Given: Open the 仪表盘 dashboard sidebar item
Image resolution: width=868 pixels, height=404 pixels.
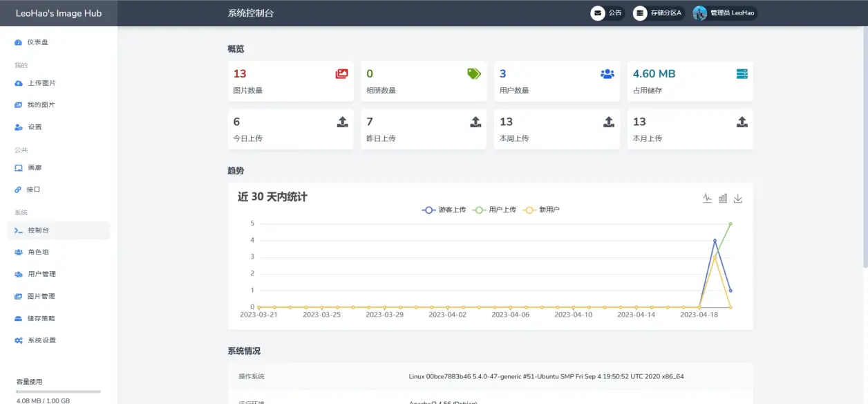Looking at the screenshot, I should tap(59, 42).
